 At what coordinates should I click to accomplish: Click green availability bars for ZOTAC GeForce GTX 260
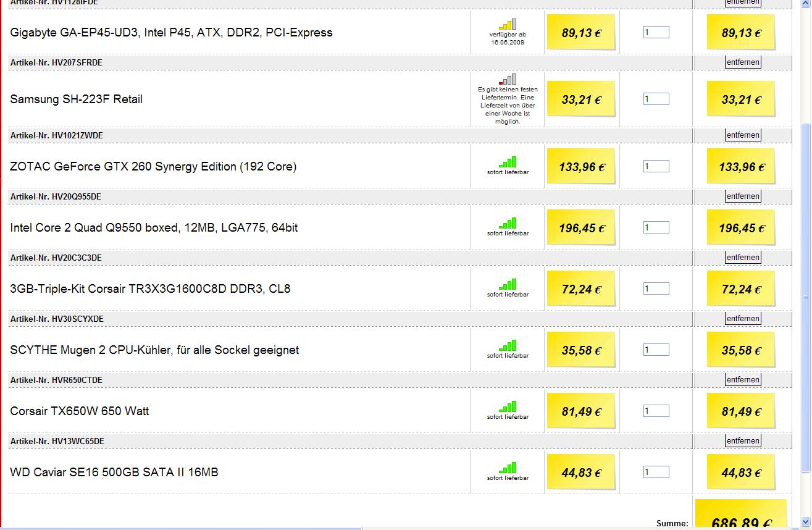coord(508,162)
